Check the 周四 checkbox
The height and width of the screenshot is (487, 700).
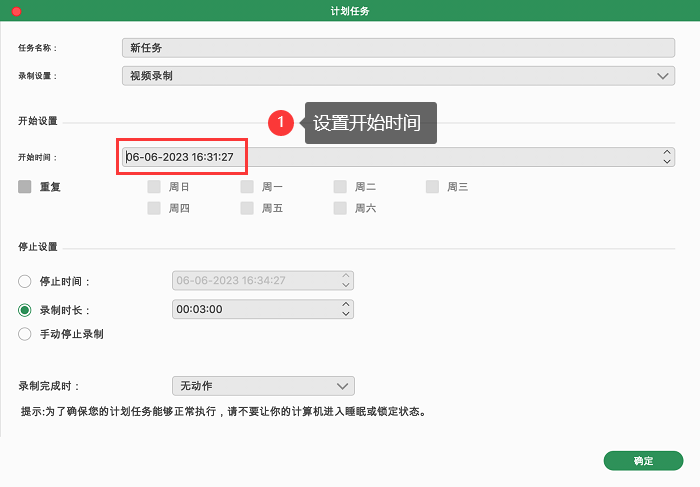pyautogui.click(x=154, y=208)
